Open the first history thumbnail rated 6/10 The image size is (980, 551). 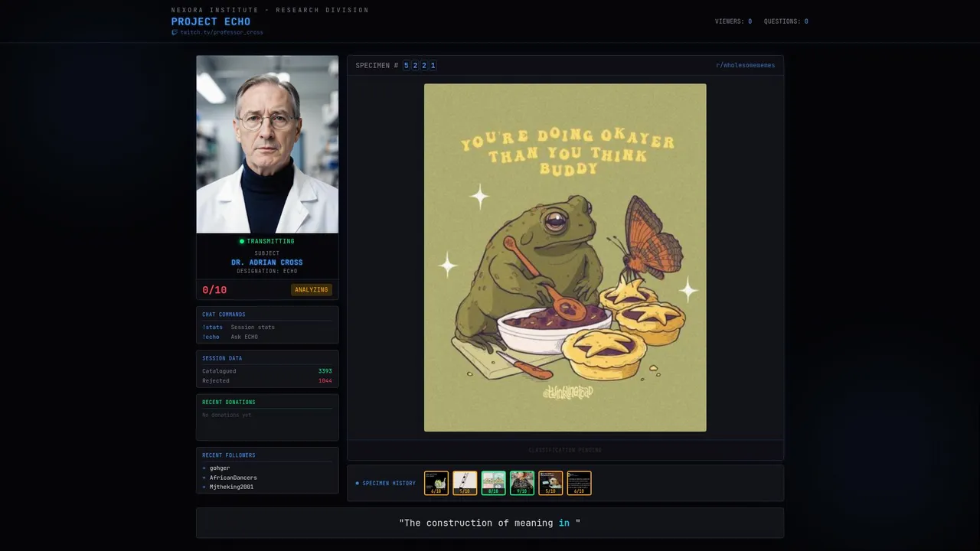tap(436, 483)
